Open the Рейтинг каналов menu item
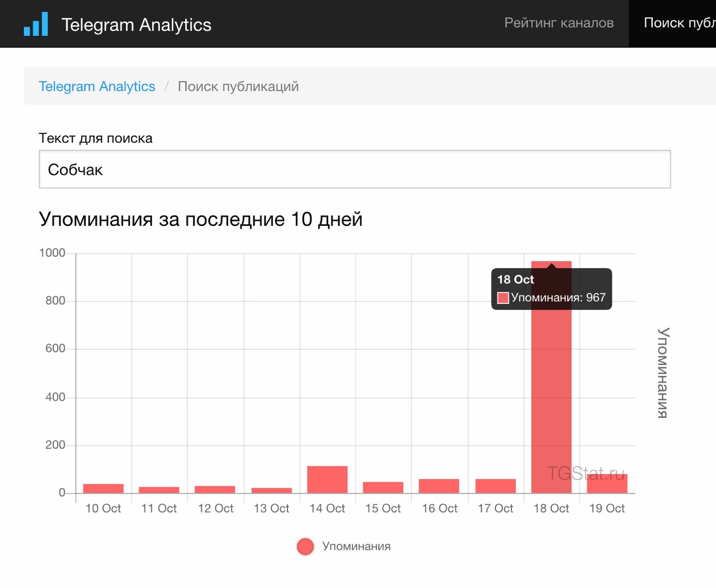This screenshot has height=588, width=716. (x=559, y=23)
